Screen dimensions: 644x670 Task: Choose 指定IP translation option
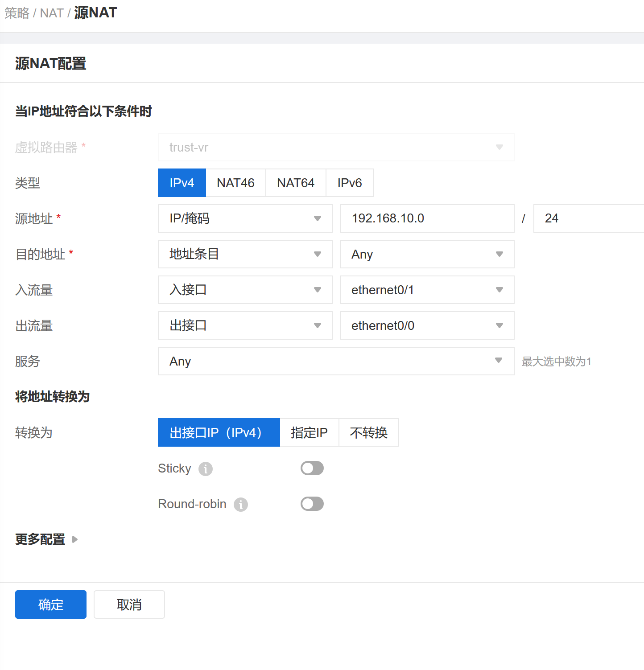310,432
